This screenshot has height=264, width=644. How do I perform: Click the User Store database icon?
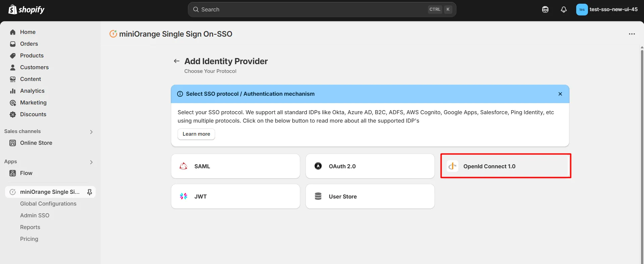(x=318, y=196)
